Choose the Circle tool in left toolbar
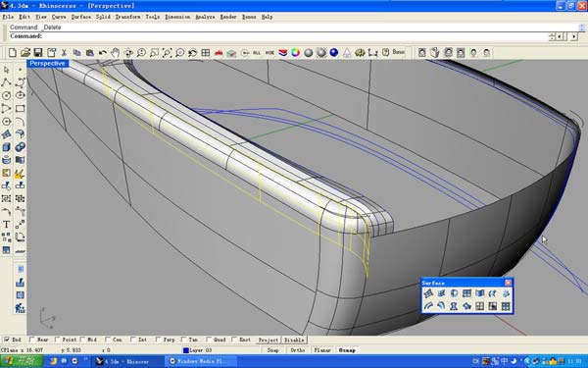The width and height of the screenshot is (588, 368). click(x=7, y=95)
